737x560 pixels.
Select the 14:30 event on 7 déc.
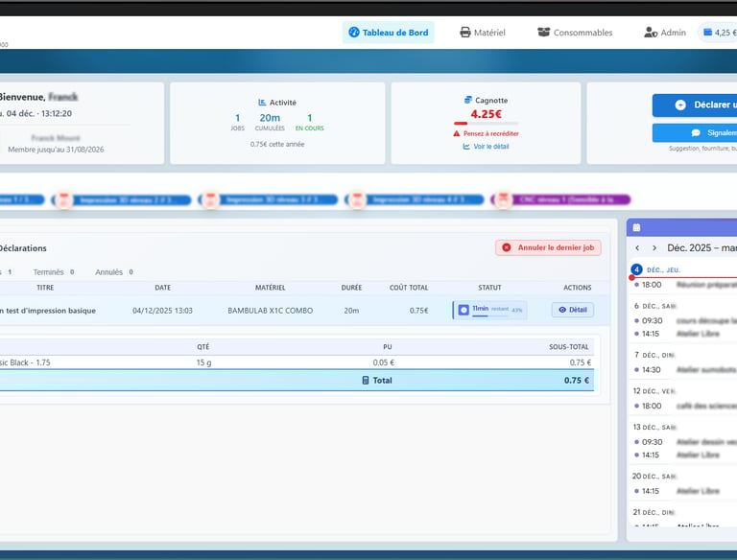point(685,370)
